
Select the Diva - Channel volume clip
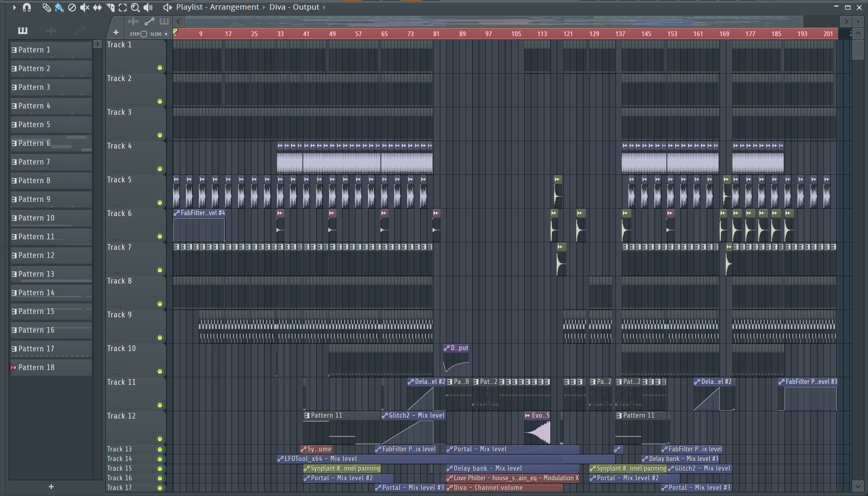pos(504,488)
